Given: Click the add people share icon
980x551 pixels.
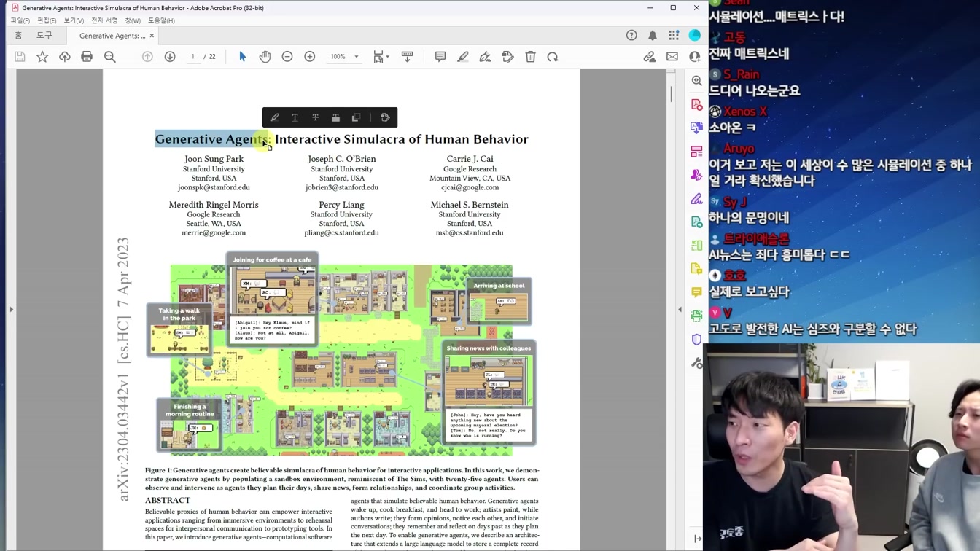Looking at the screenshot, I should (695, 57).
